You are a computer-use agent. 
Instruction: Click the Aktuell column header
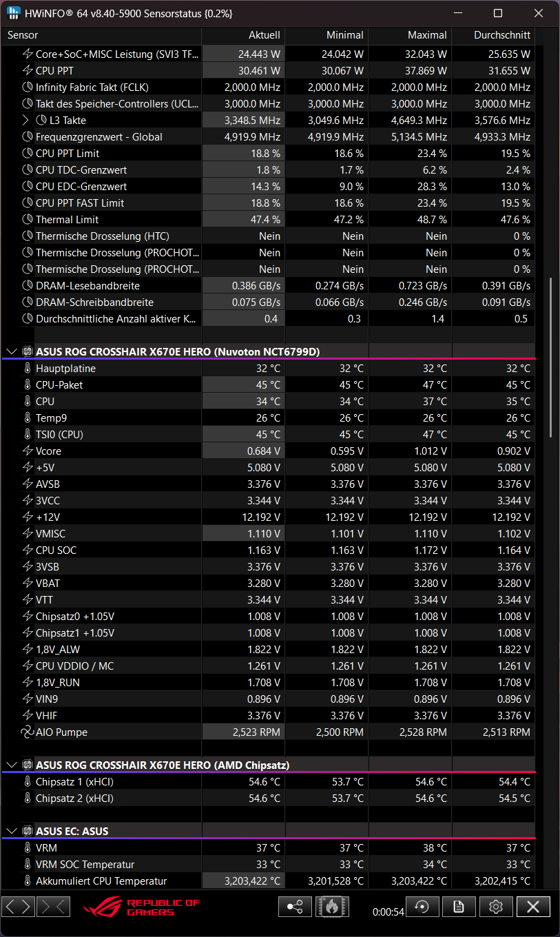coord(243,35)
